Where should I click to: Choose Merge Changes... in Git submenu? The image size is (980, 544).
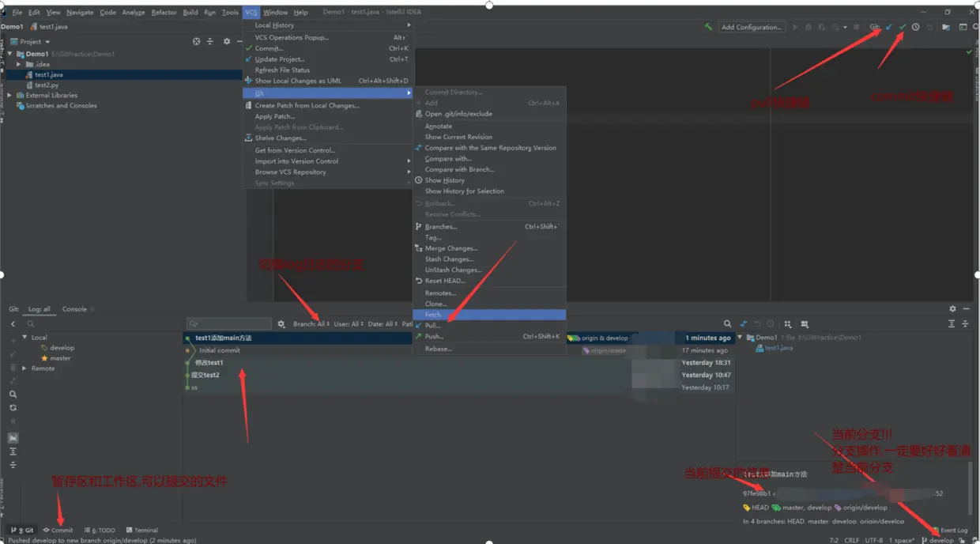(x=489, y=248)
